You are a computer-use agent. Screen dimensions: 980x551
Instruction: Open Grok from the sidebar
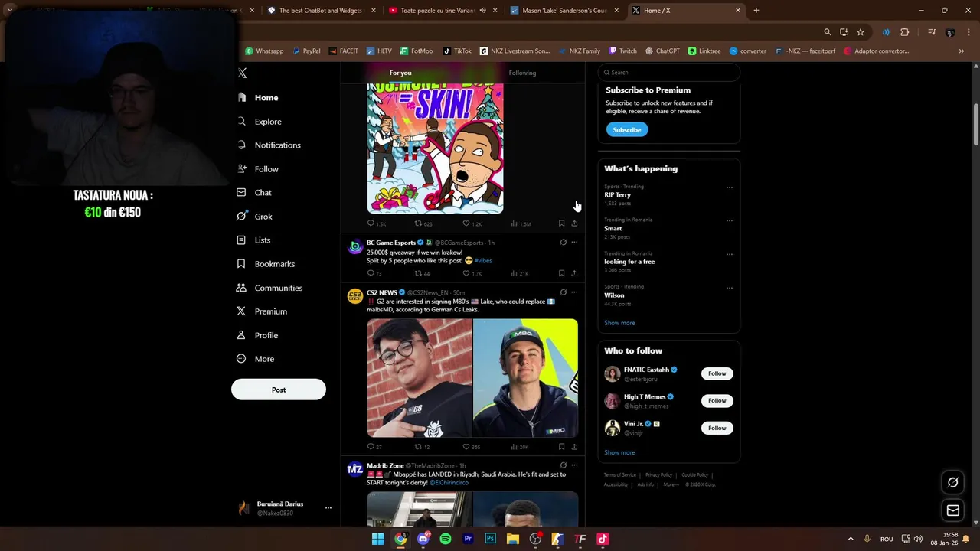pyautogui.click(x=254, y=217)
